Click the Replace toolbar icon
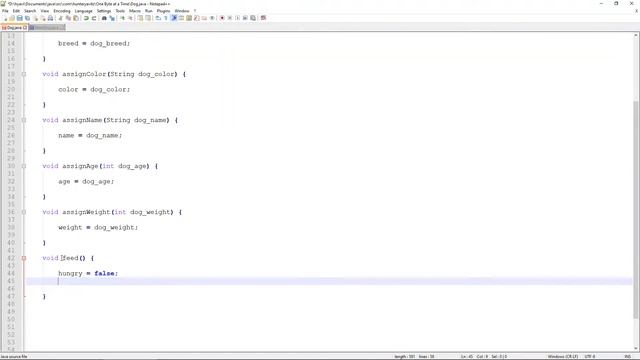 (x=112, y=18)
